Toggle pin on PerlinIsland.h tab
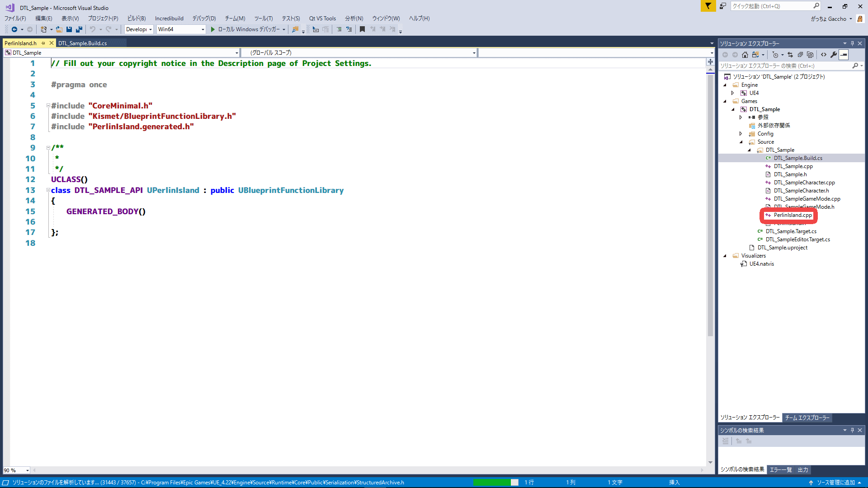This screenshot has width=868, height=488. [43, 43]
